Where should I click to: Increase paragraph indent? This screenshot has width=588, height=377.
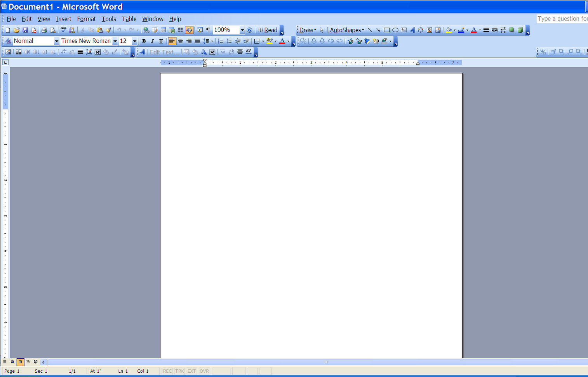pos(246,41)
